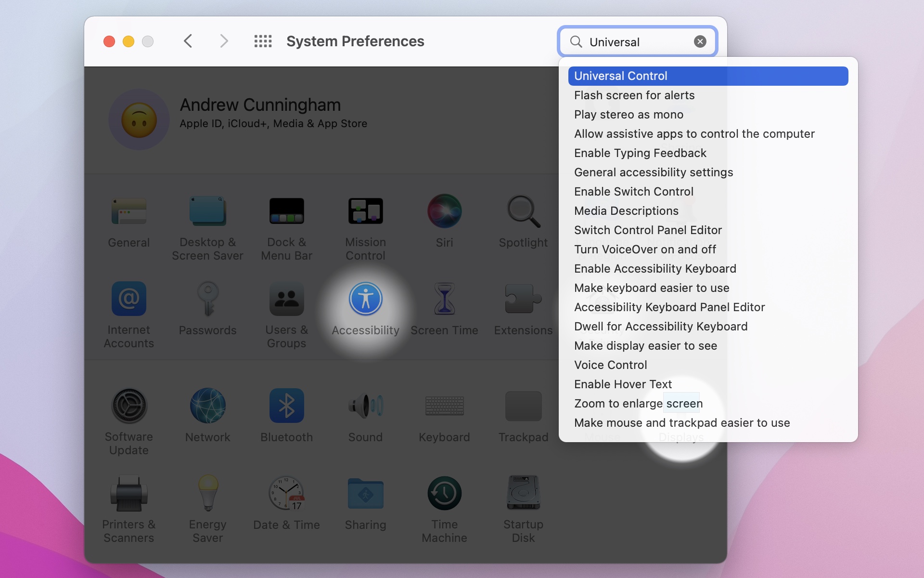The height and width of the screenshot is (578, 924).
Task: Choose General accessibility settings result
Action: coord(708,172)
